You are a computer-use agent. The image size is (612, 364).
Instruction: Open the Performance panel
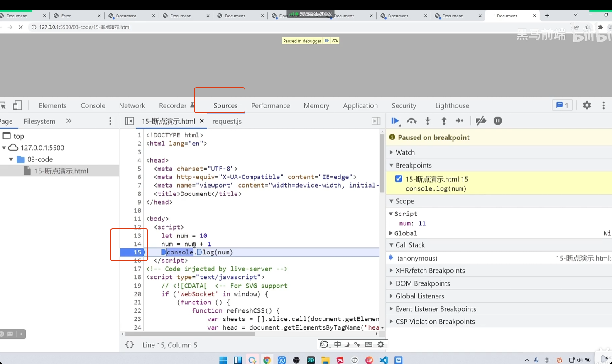coord(271,105)
